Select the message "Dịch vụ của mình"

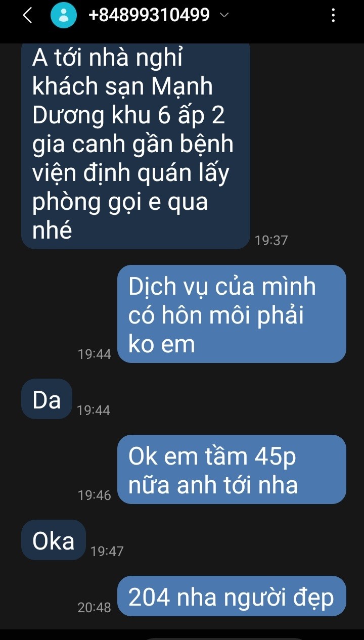[232, 314]
